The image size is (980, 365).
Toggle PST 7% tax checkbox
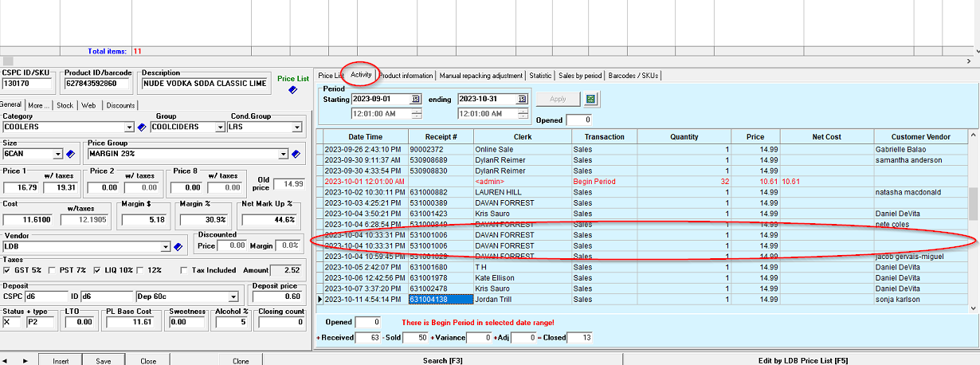[52, 270]
